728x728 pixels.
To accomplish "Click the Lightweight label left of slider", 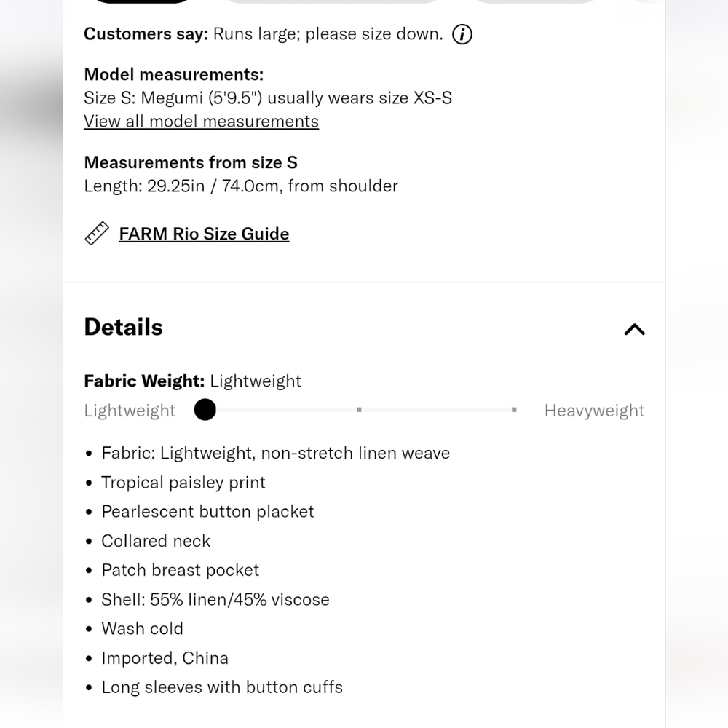I will [130, 411].
